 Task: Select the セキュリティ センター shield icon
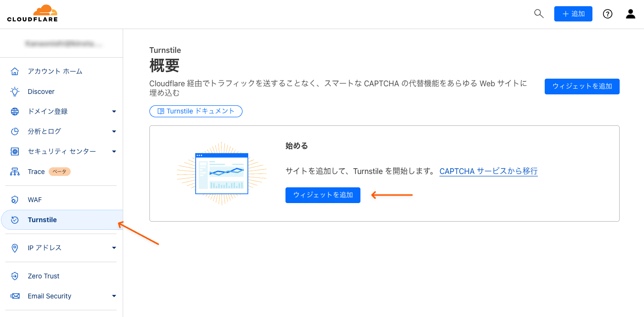(14, 151)
